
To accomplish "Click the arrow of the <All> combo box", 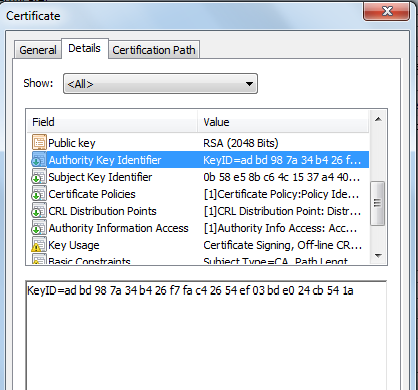I will 249,84.
